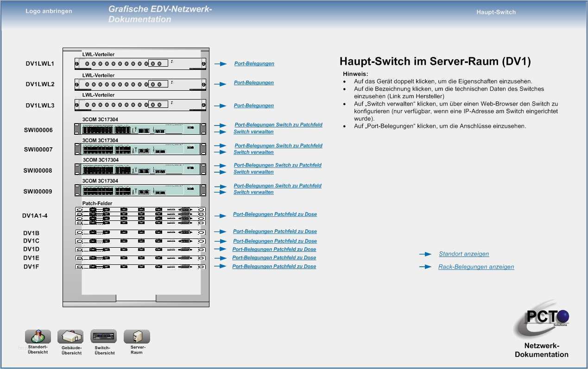The height and width of the screenshot is (369, 588).
Task: Open the Server-Raum icon
Action: 137,337
